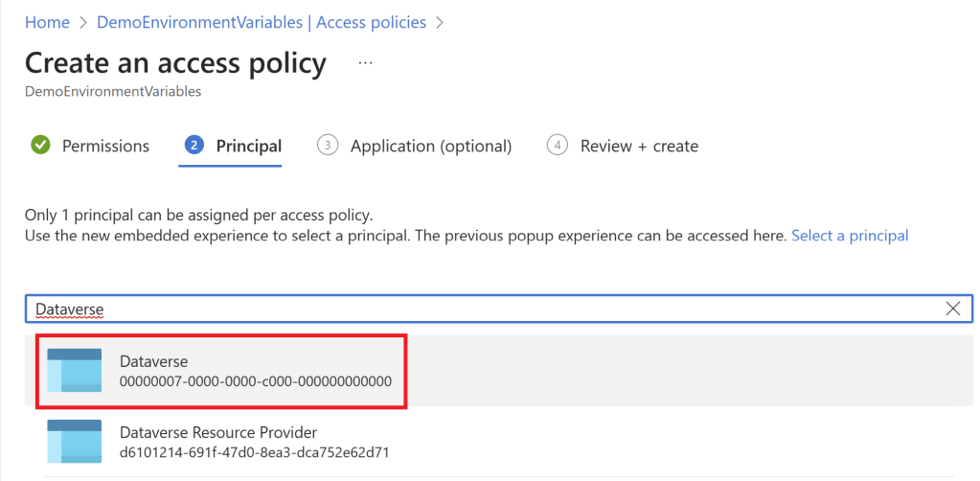Click the chevron after Access policies breadcrumb

(x=440, y=22)
